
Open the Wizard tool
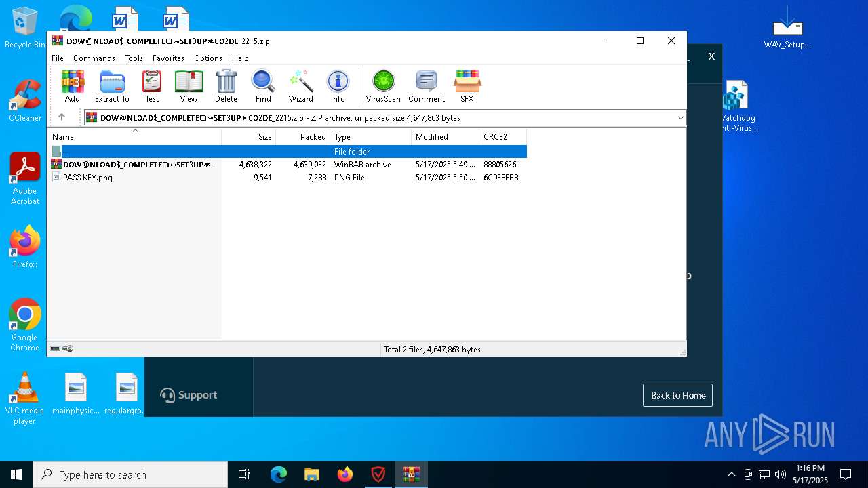(x=300, y=86)
